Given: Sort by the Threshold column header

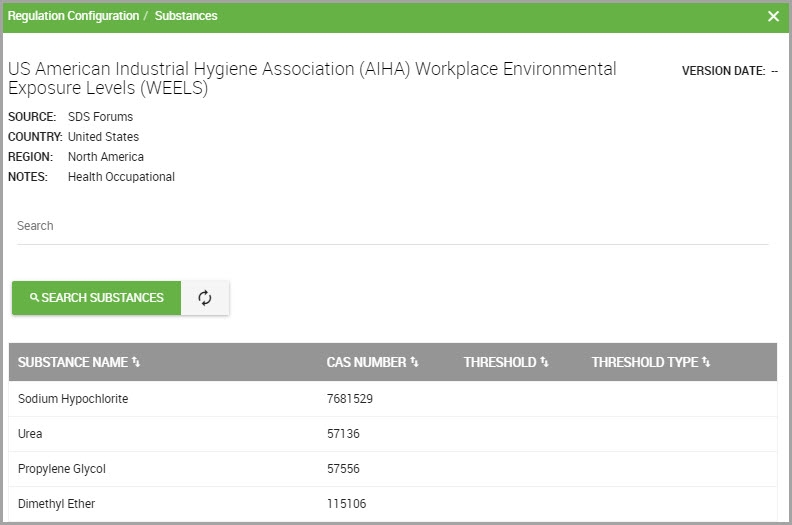Looking at the screenshot, I should pyautogui.click(x=506, y=362).
